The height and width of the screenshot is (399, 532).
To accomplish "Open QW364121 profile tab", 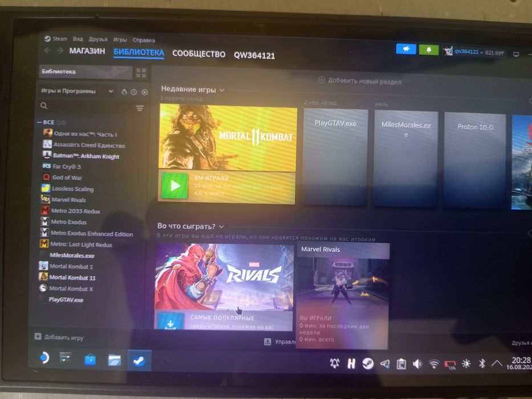I will pos(254,55).
